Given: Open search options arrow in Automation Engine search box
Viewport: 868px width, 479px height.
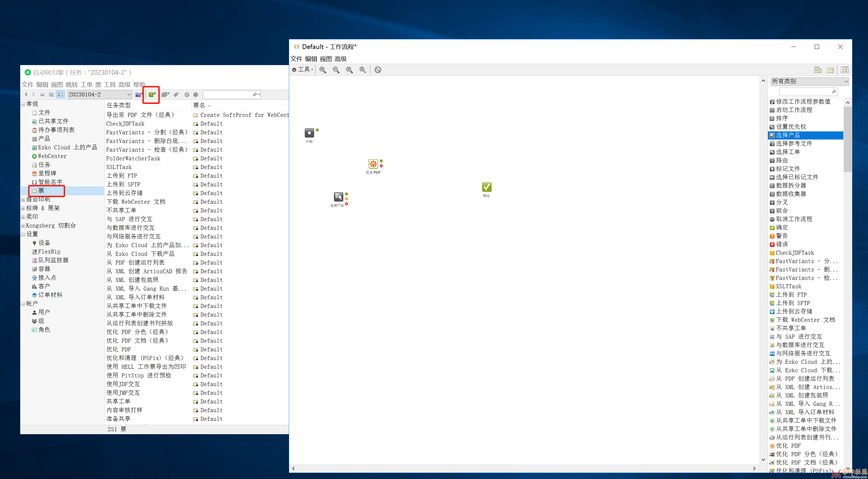Looking at the screenshot, I should [259, 95].
